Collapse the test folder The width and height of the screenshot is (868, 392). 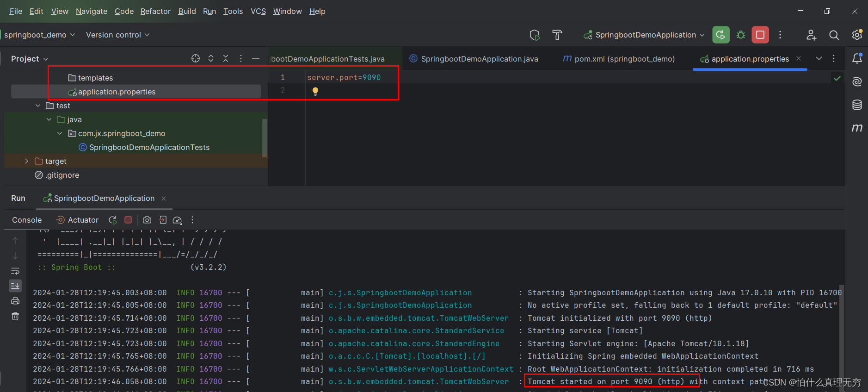coord(38,106)
